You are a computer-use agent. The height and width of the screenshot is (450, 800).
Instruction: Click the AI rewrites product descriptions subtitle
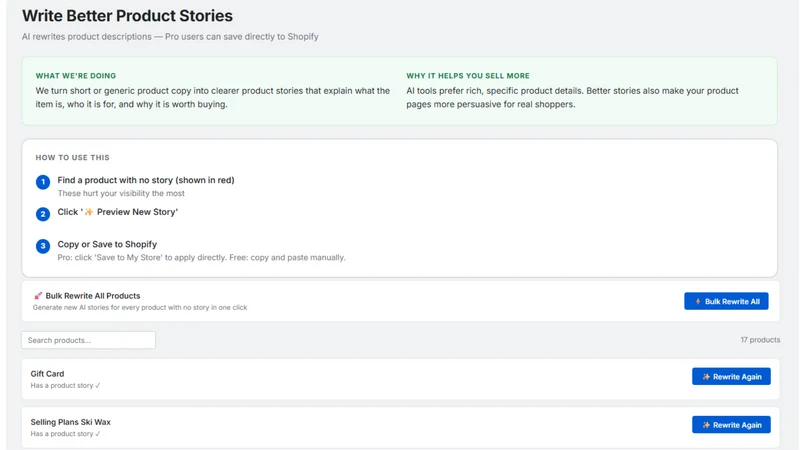pos(170,37)
